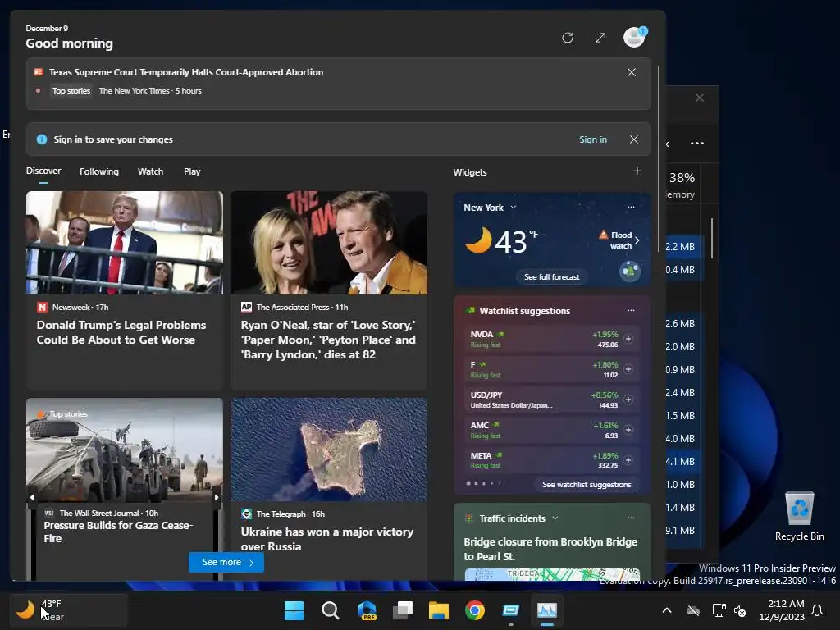Image resolution: width=840 pixels, height=630 pixels.
Task: Switch to the Play tab
Action: click(192, 171)
